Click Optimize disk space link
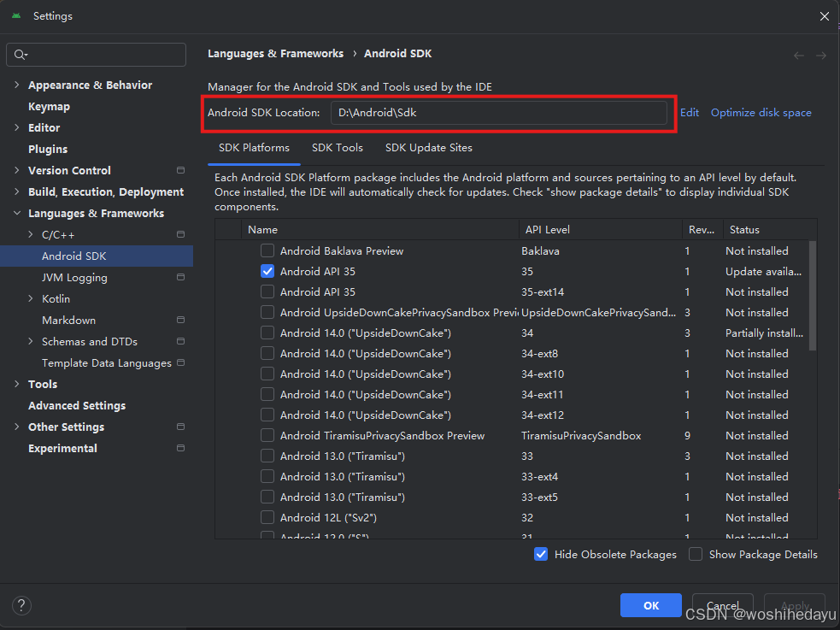The image size is (840, 630). (761, 113)
